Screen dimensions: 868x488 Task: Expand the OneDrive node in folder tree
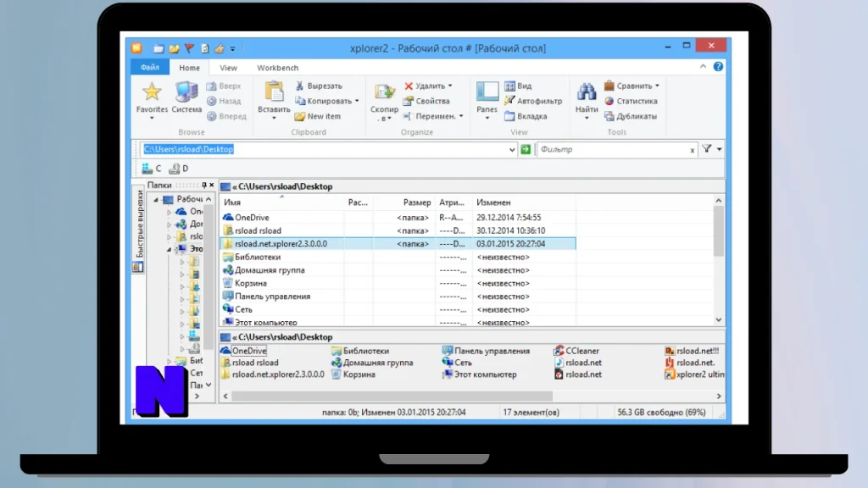tap(169, 212)
